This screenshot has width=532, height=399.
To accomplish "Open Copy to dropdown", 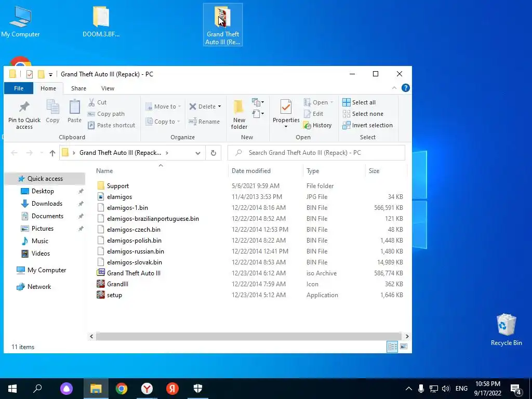I will 163,122.
